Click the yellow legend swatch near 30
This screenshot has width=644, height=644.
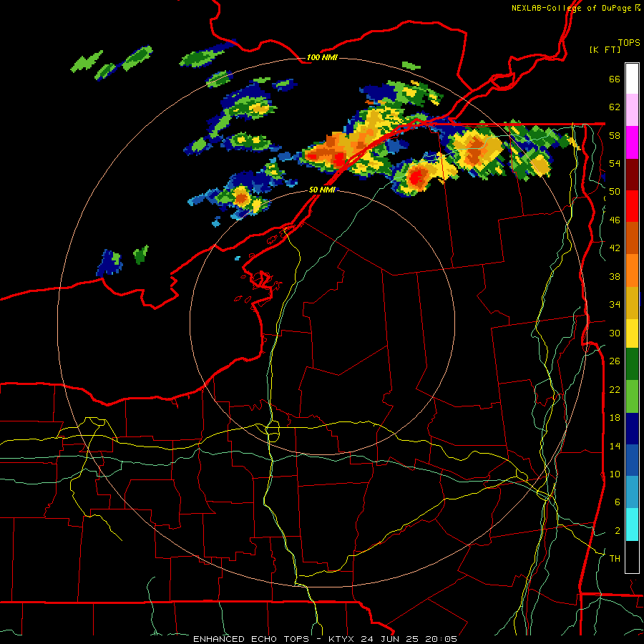[632, 333]
